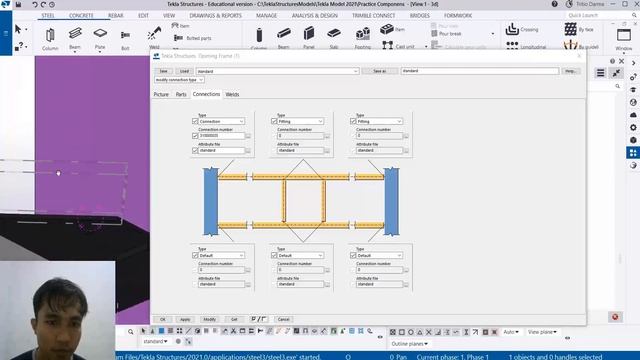This screenshot has height=360, width=640.
Task: Toggle Type checkbox in bottom left Default group
Action: coord(195,255)
